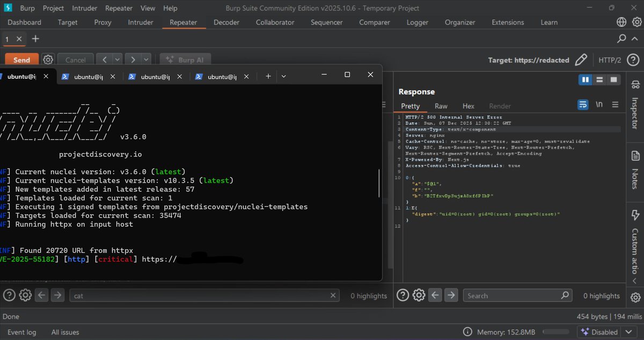
Task: Go back in request history
Action: 105,60
